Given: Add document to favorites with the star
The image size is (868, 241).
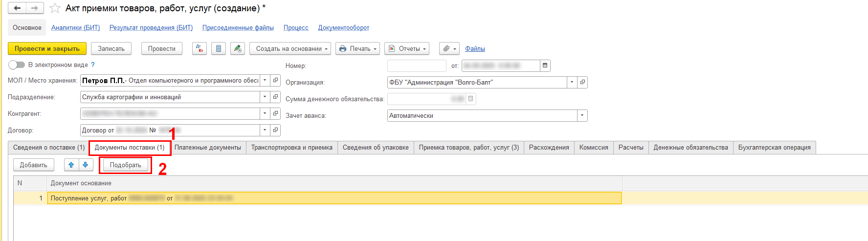Looking at the screenshot, I should coord(55,8).
